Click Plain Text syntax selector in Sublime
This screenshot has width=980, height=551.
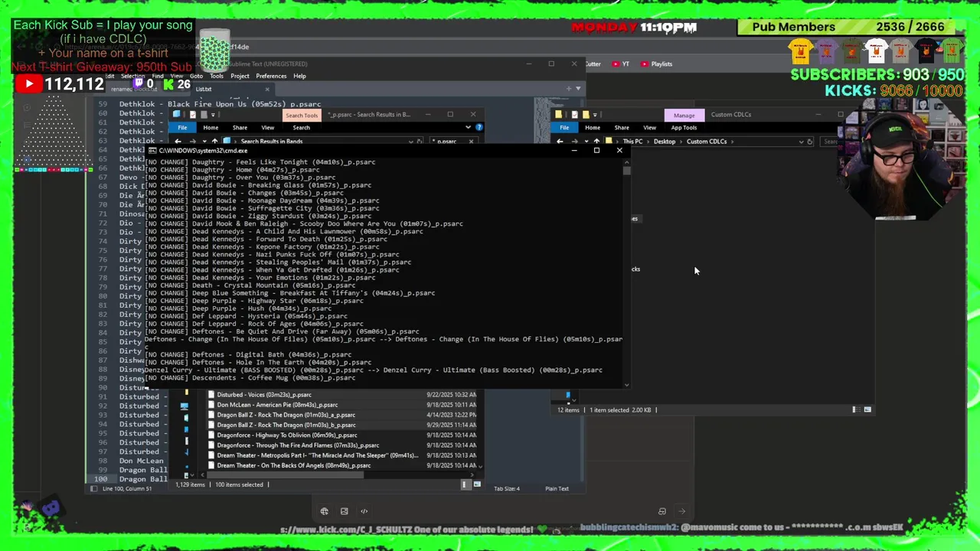[x=557, y=489]
